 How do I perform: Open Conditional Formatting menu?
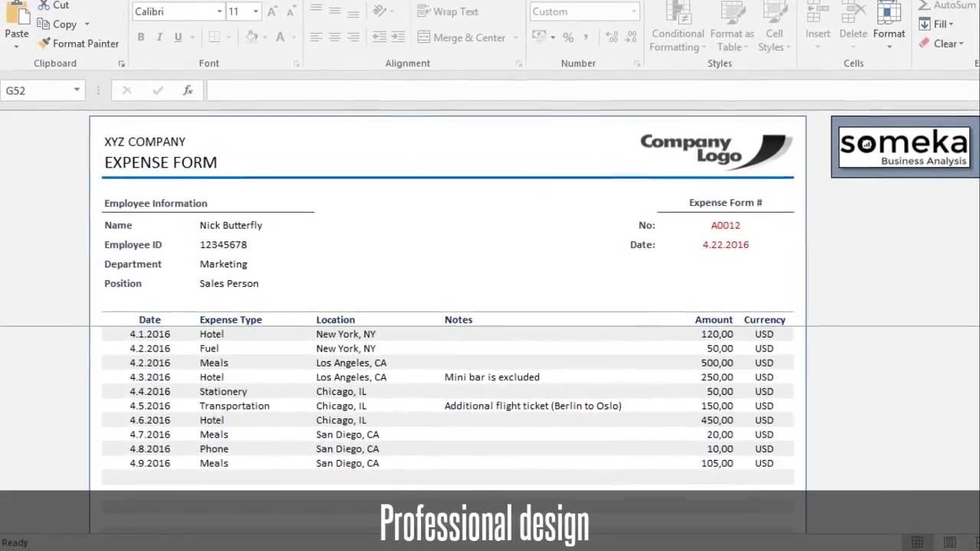(x=678, y=27)
